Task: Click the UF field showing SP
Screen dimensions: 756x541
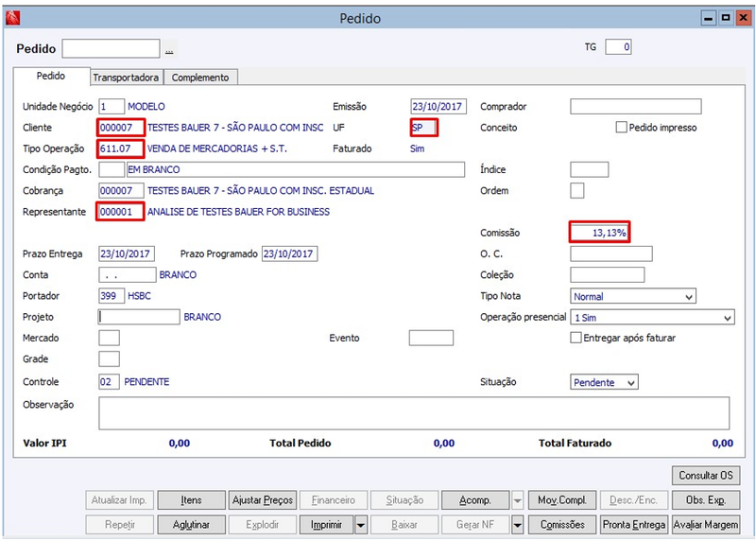Action: pyautogui.click(x=424, y=128)
